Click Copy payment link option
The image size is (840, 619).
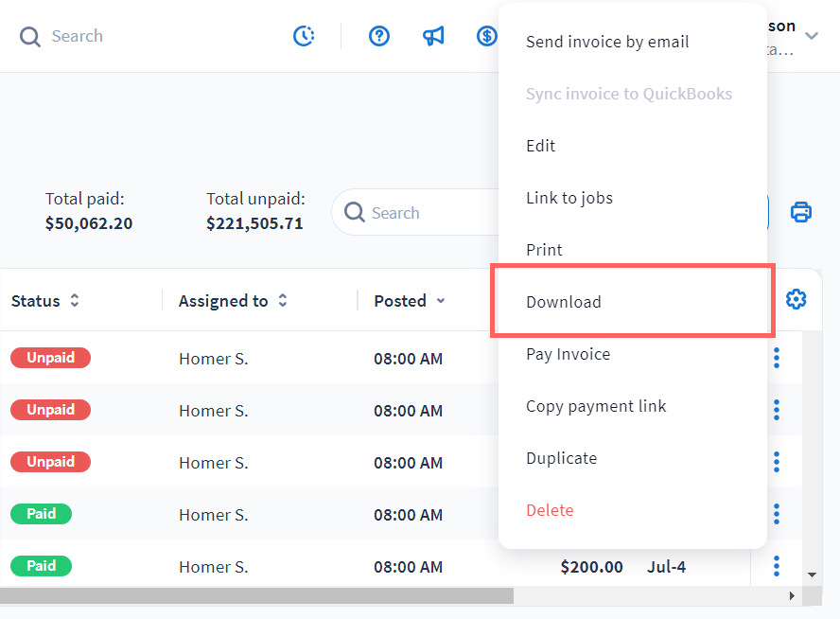tap(596, 406)
